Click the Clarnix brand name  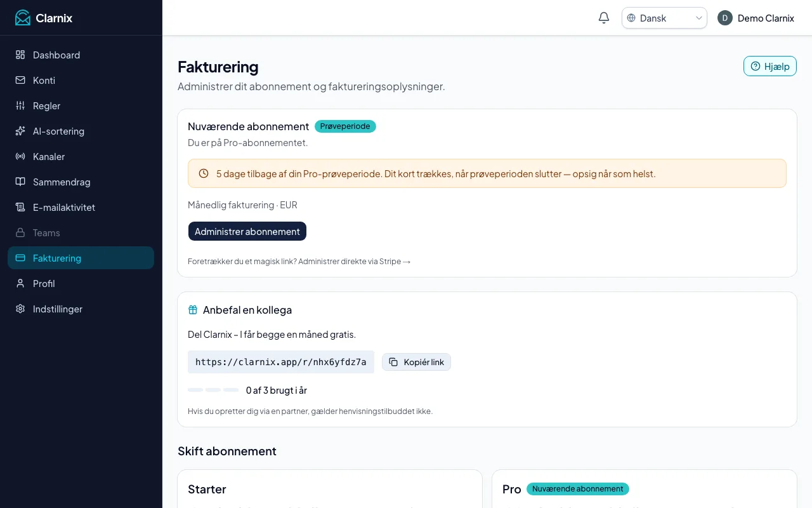tap(54, 18)
